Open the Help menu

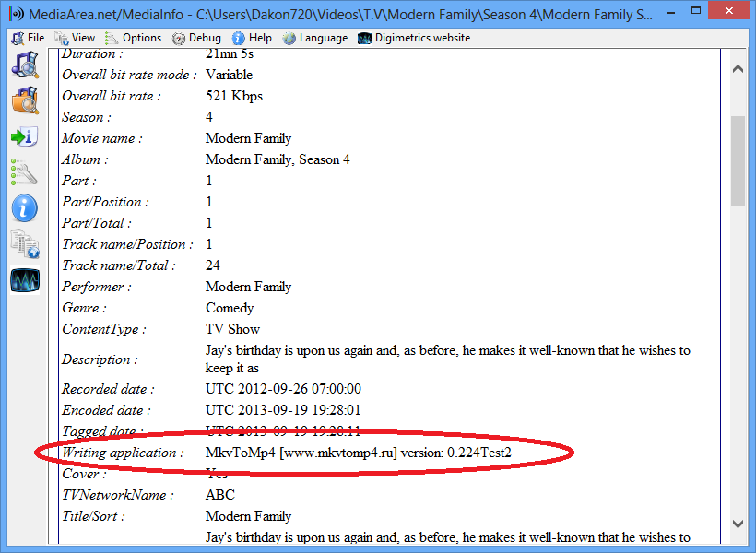click(252, 38)
